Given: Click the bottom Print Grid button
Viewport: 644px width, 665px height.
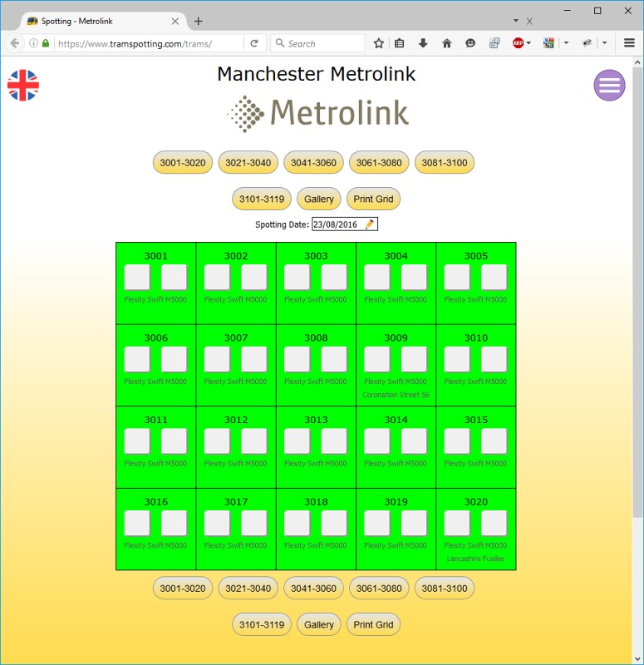Looking at the screenshot, I should point(373,625).
